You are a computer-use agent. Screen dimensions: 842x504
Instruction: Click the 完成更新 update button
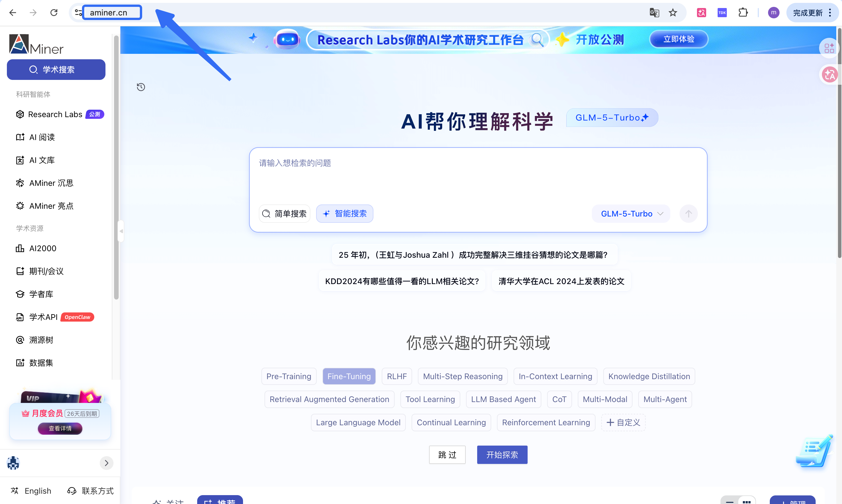[812, 13]
